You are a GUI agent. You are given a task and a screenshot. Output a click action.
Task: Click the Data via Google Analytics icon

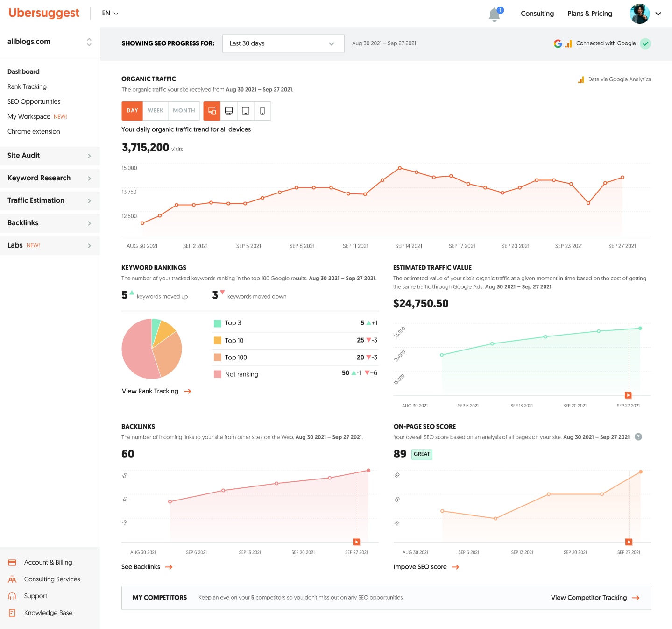point(581,80)
